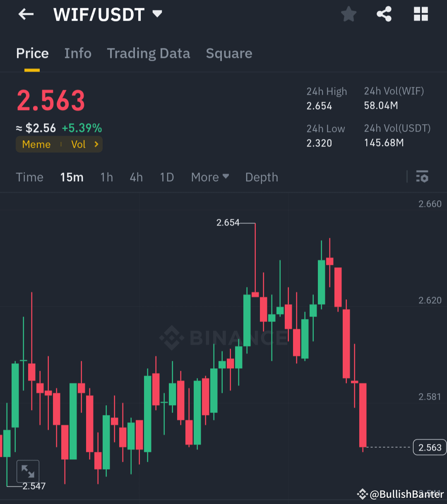447x504 pixels.
Task: Expand the More timeframes dropdown
Action: click(210, 177)
